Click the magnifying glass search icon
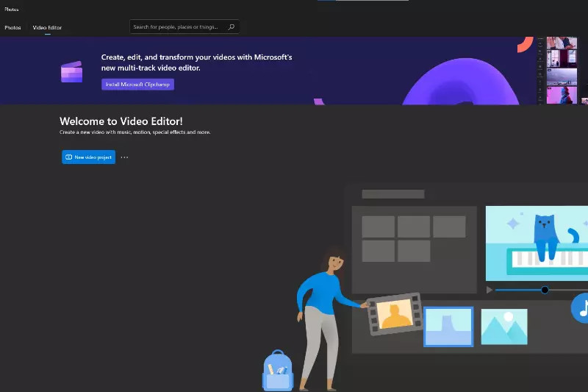588x392 pixels. 232,26
